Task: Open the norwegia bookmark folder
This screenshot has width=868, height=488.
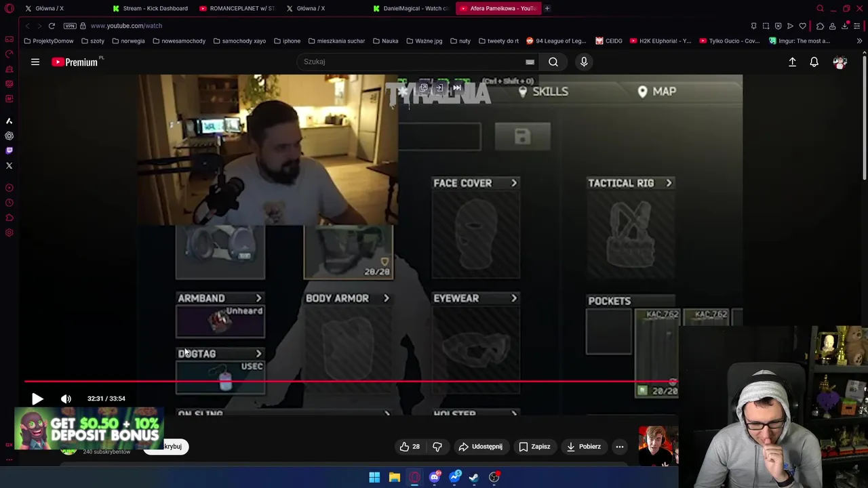Action: point(128,41)
